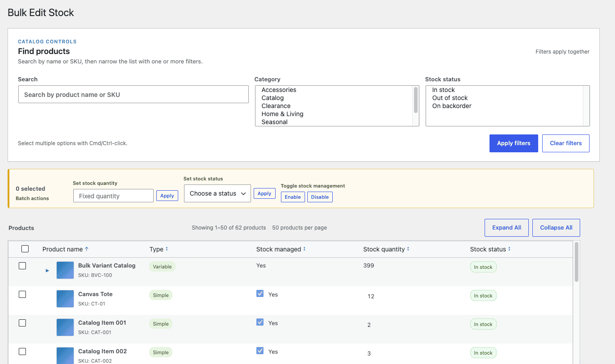Toggle stock managed for Canvas Tote
The width and height of the screenshot is (615, 364).
(260, 293)
